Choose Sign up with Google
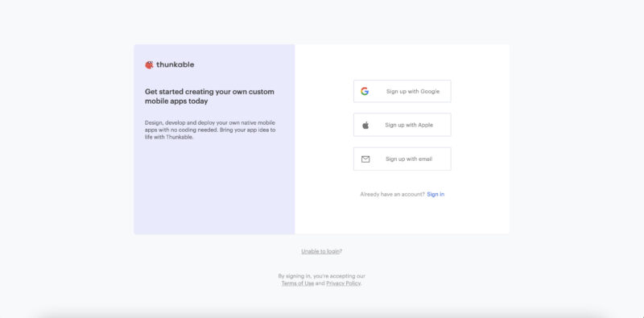The height and width of the screenshot is (318, 644). (x=402, y=91)
